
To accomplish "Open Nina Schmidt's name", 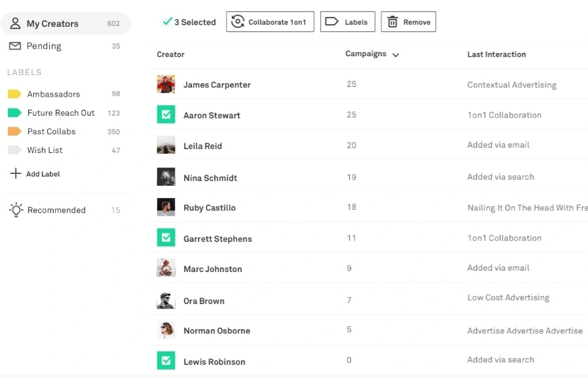I will click(210, 178).
